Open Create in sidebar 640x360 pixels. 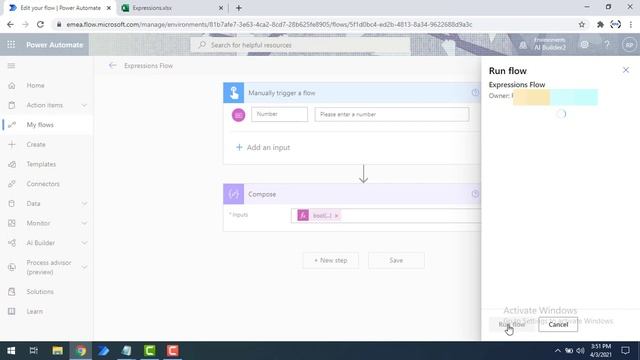(36, 144)
